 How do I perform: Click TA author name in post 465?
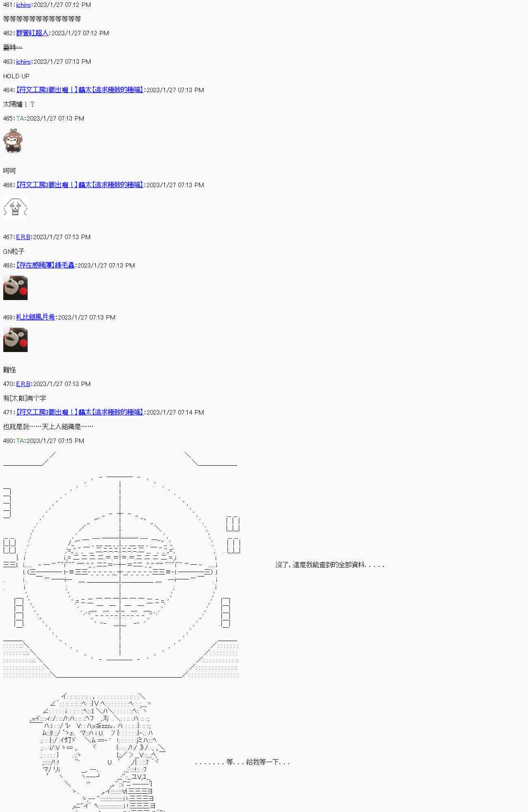20,119
